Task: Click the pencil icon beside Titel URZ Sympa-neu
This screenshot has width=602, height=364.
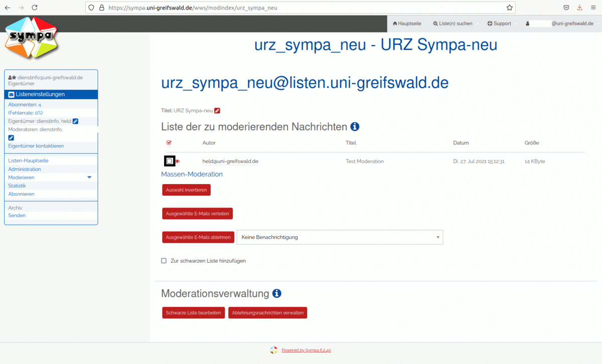Action: pos(217,111)
